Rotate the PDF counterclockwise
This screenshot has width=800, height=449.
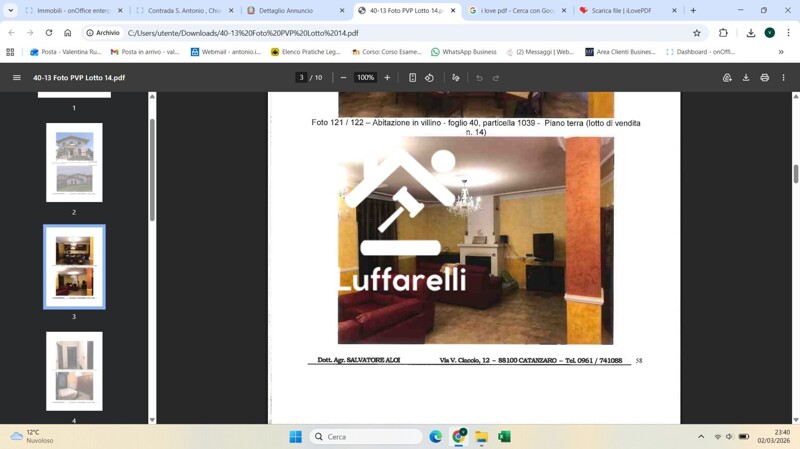pos(430,78)
